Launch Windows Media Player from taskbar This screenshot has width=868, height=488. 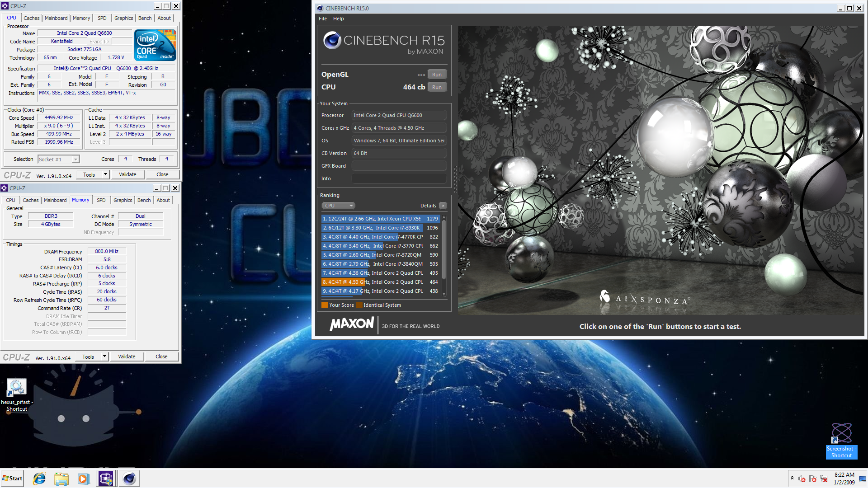(83, 479)
